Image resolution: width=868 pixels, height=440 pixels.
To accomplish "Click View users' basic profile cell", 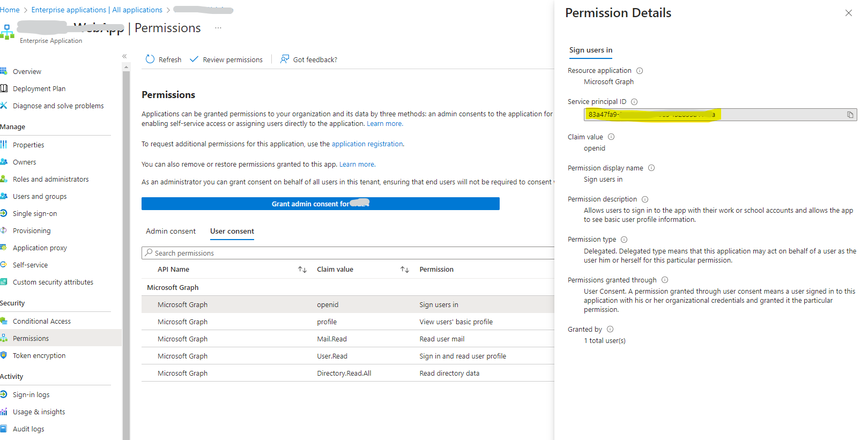I will [x=456, y=322].
